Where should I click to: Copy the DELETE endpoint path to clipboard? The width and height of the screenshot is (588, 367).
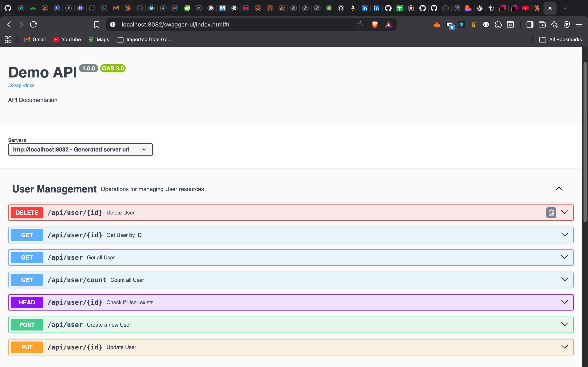click(551, 212)
